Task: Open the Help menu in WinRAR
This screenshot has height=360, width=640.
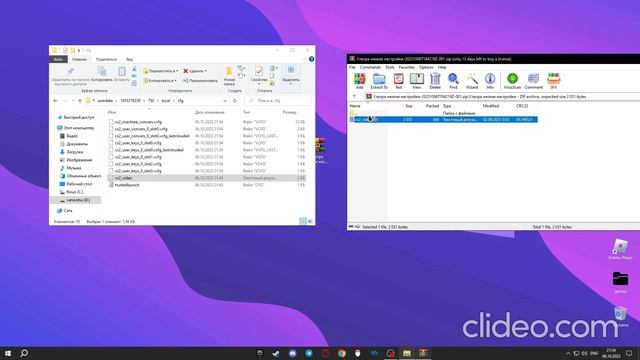Action: point(442,67)
